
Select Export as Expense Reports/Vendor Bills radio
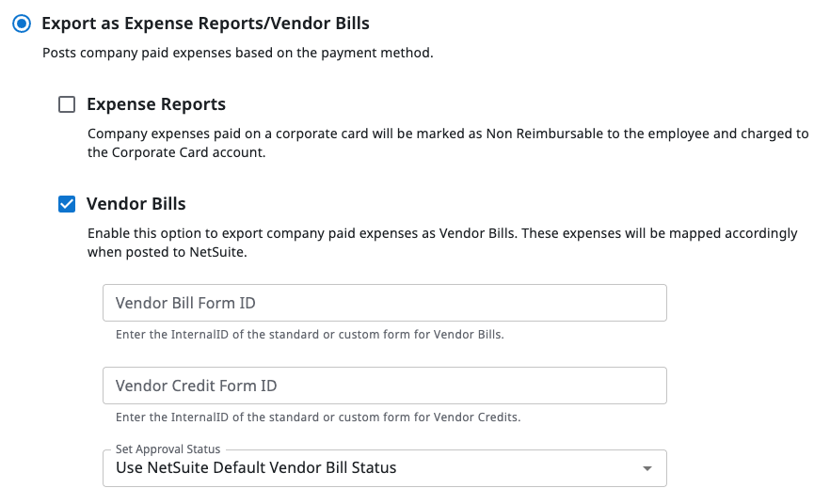click(22, 24)
